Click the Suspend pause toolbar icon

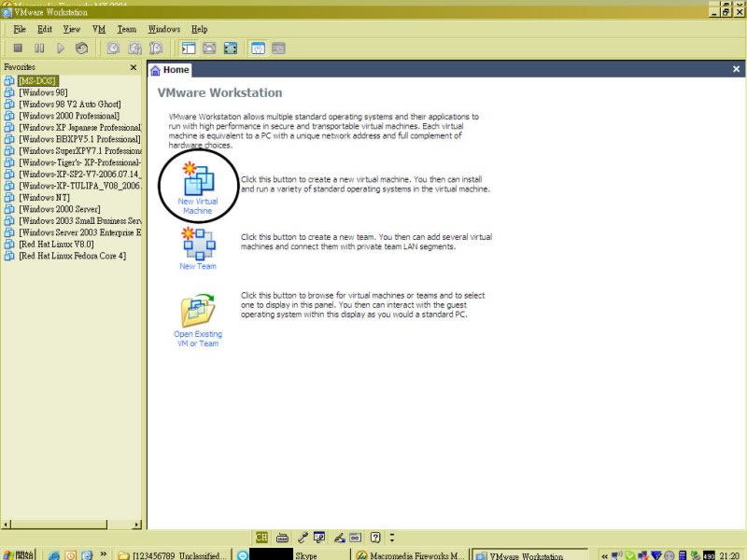pos(39,49)
